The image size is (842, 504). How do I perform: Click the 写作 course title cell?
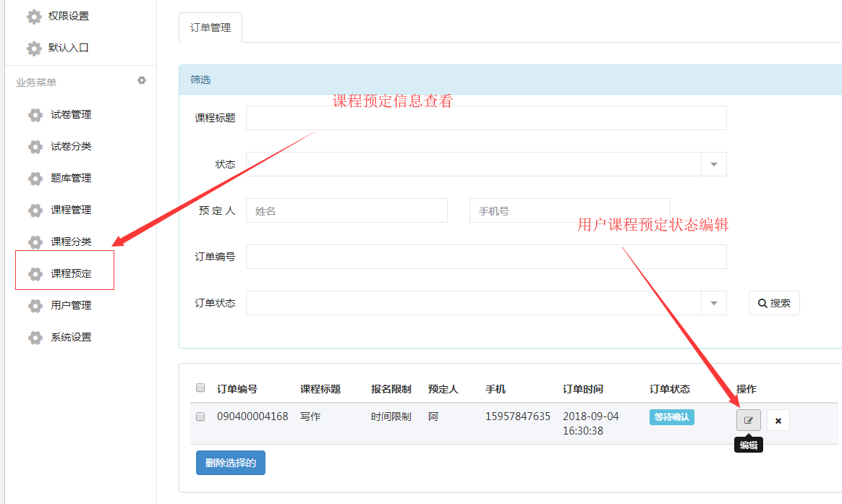(310, 417)
